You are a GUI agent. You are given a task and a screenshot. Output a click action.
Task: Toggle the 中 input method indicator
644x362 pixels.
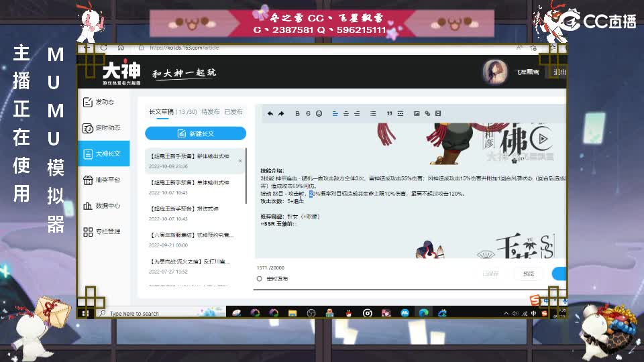(533, 314)
